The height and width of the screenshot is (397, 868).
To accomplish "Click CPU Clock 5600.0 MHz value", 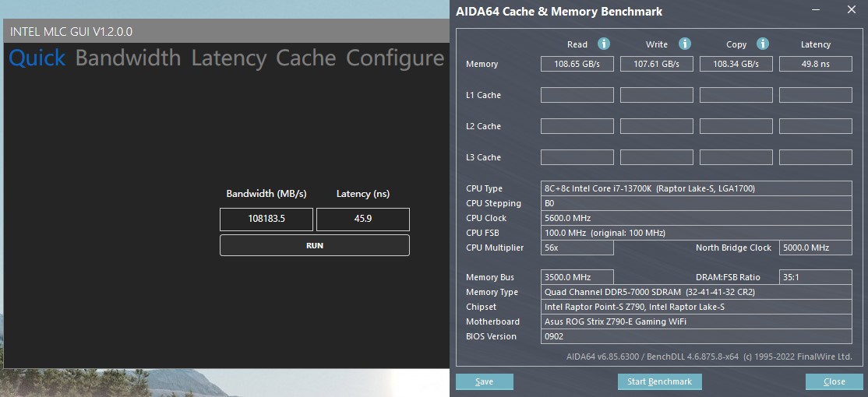I will click(697, 218).
